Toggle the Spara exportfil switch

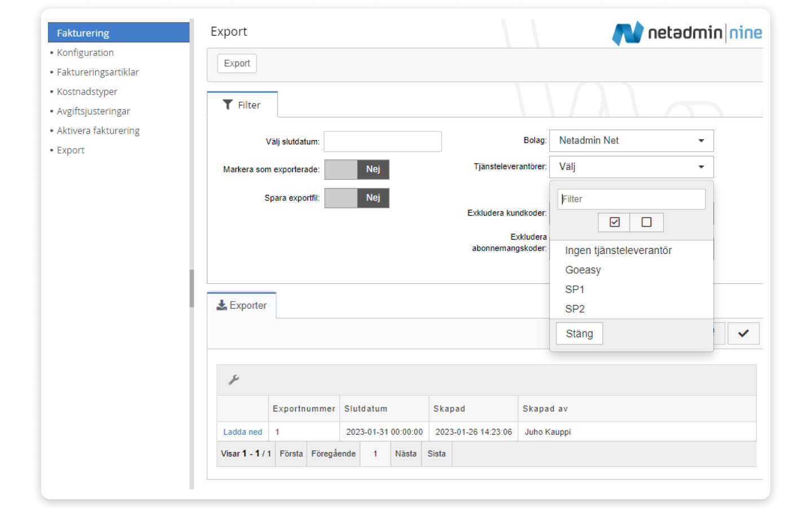(356, 198)
